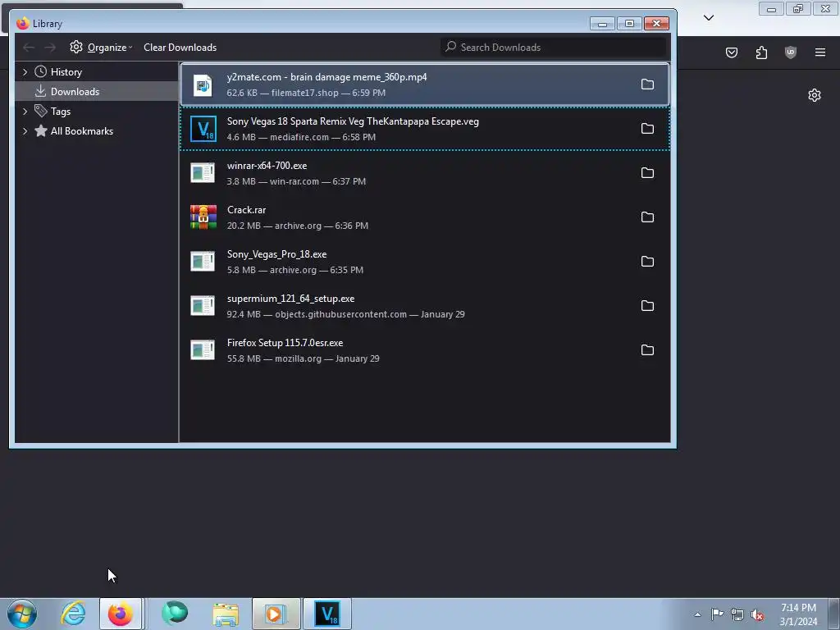Open the Organize dropdown menu

click(x=101, y=47)
